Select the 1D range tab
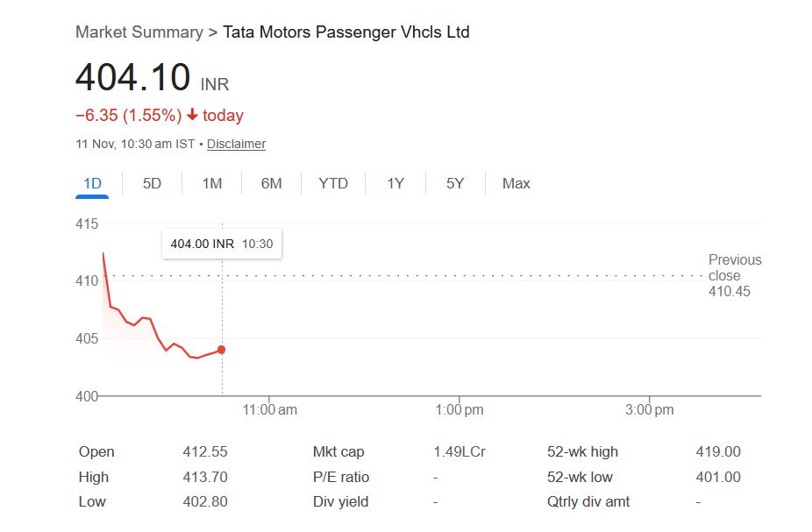The width and height of the screenshot is (812, 532). click(x=92, y=183)
